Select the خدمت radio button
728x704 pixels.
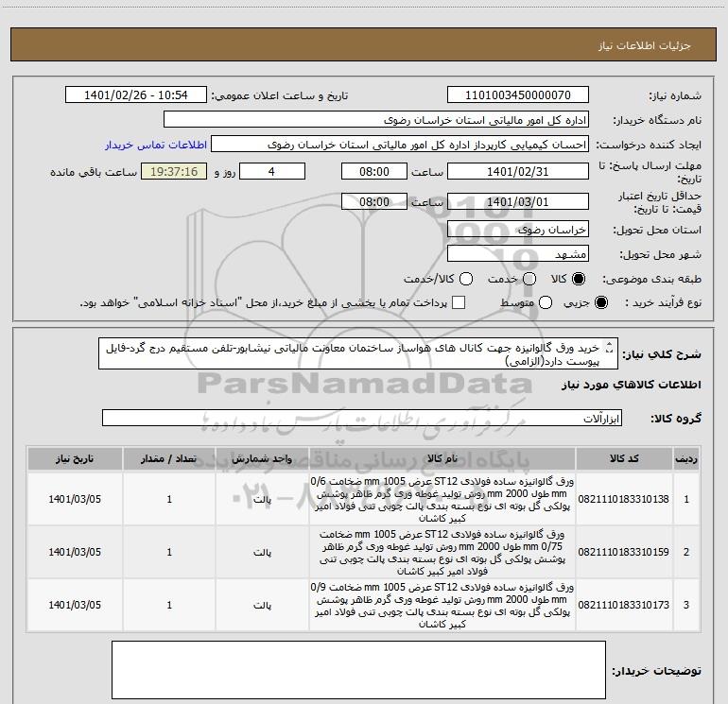[529, 279]
